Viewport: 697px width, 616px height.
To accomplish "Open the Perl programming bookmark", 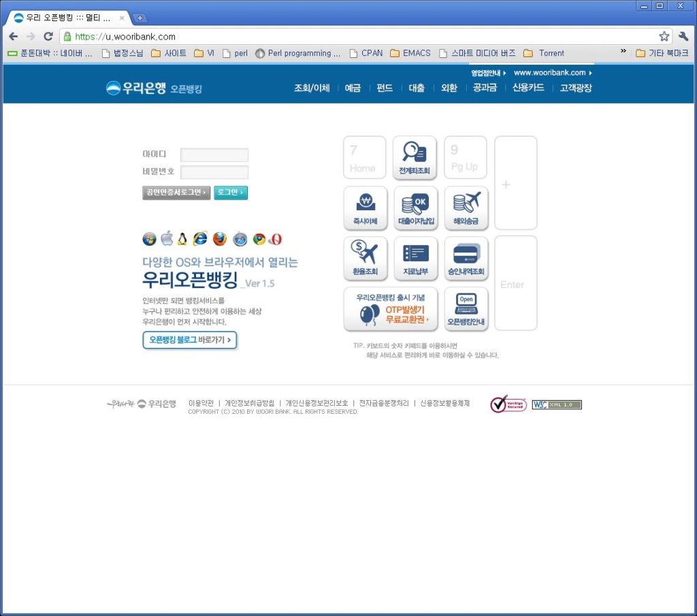I will click(298, 53).
